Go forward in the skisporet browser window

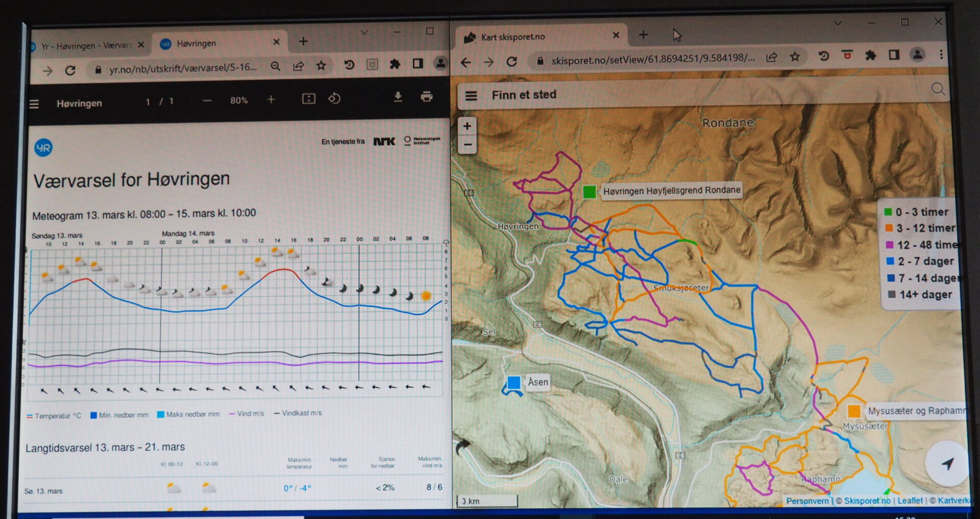[x=488, y=62]
